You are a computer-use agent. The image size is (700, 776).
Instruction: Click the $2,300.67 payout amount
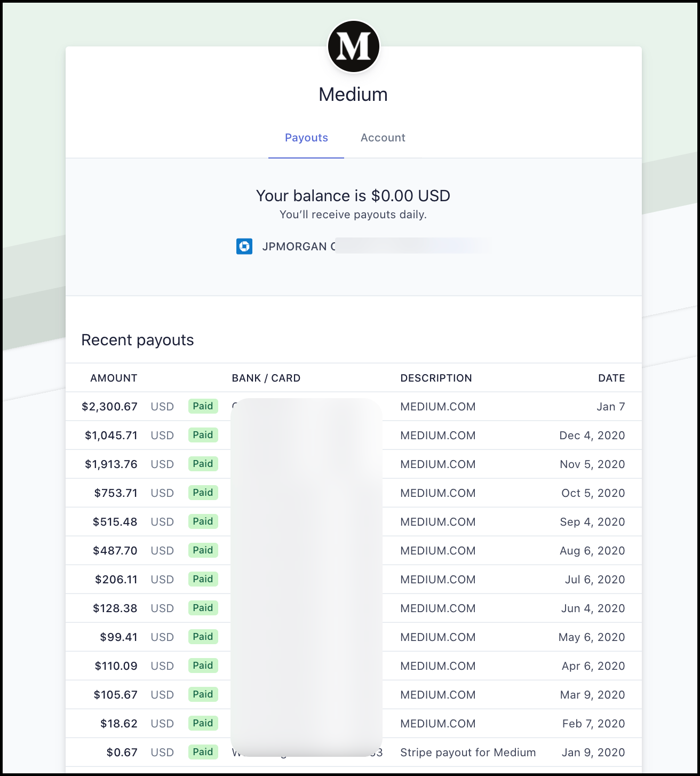pos(109,407)
